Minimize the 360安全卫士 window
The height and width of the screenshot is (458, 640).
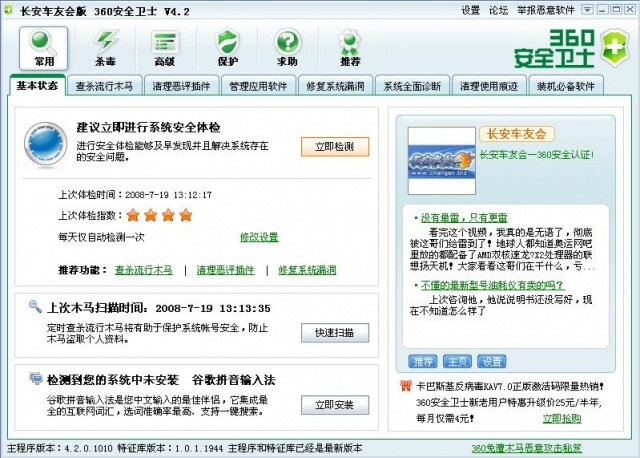click(602, 9)
